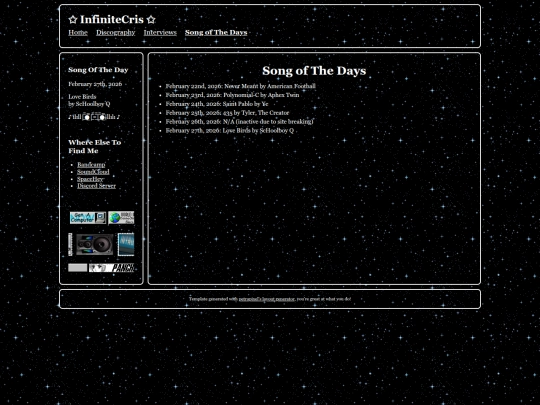Select the 435 by Tyler, The Creator entry
Viewport: 540px width, 405px height.
pos(227,113)
